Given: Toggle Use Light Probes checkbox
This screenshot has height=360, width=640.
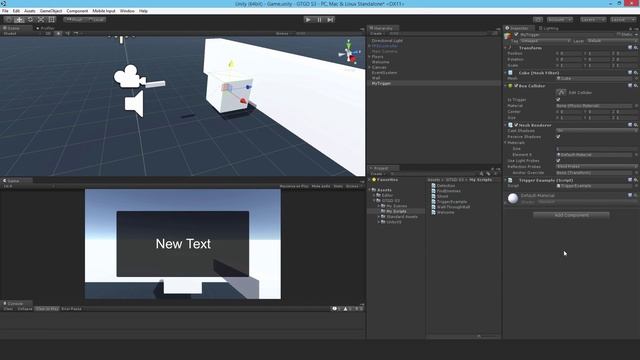Looking at the screenshot, I should pyautogui.click(x=558, y=161).
